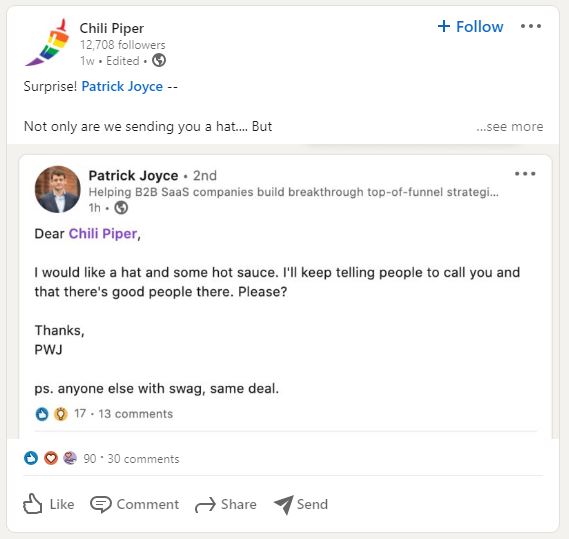Send the post via paper plane button
This screenshot has height=539, width=569.
[301, 504]
